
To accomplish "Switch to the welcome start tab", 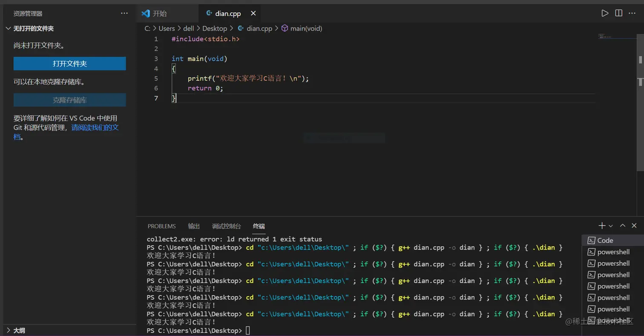I will coord(159,13).
